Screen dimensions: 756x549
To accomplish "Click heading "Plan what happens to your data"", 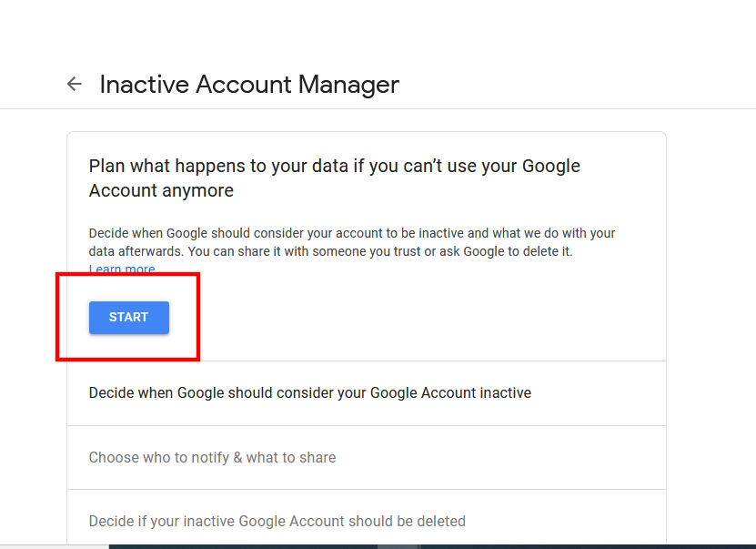I will [334, 178].
